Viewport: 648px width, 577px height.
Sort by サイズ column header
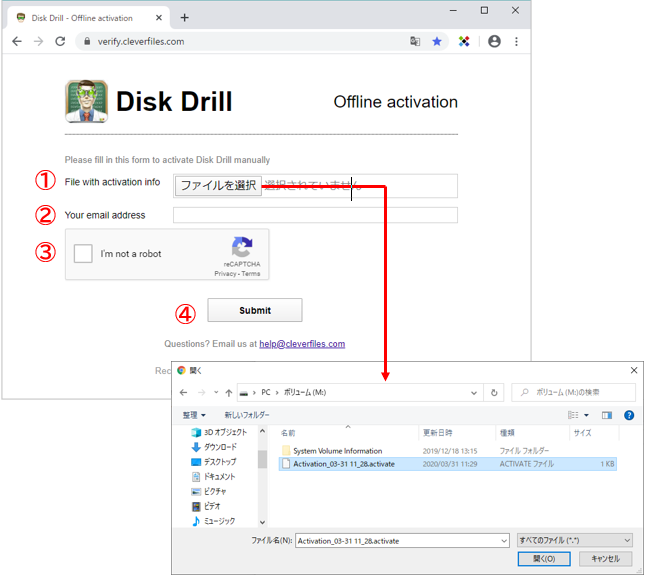[582, 433]
